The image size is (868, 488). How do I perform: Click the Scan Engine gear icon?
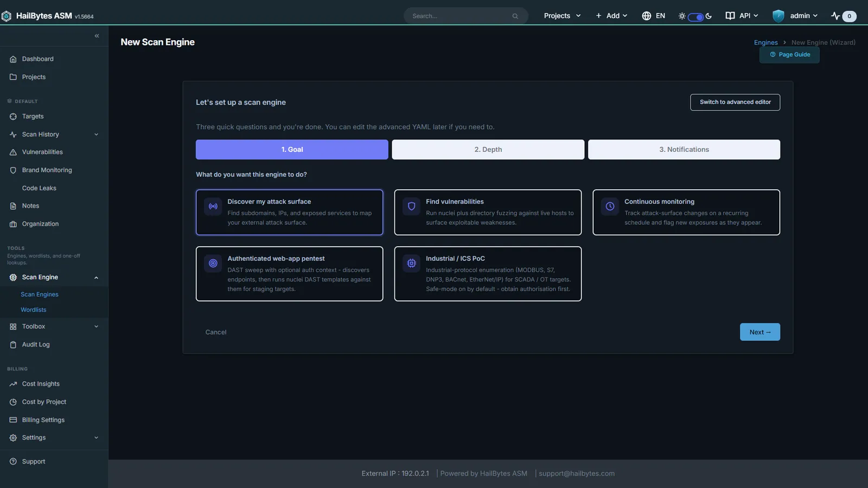coord(13,277)
